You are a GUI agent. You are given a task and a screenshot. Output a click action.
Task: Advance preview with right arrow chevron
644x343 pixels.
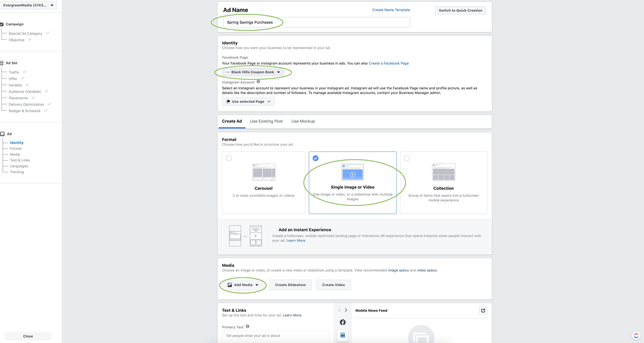coord(346,310)
